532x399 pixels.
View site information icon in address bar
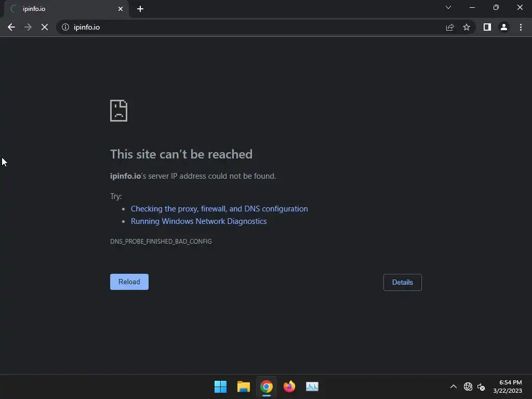pyautogui.click(x=65, y=27)
